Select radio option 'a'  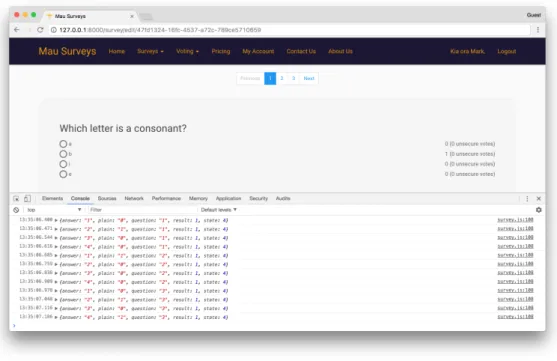[63, 144]
